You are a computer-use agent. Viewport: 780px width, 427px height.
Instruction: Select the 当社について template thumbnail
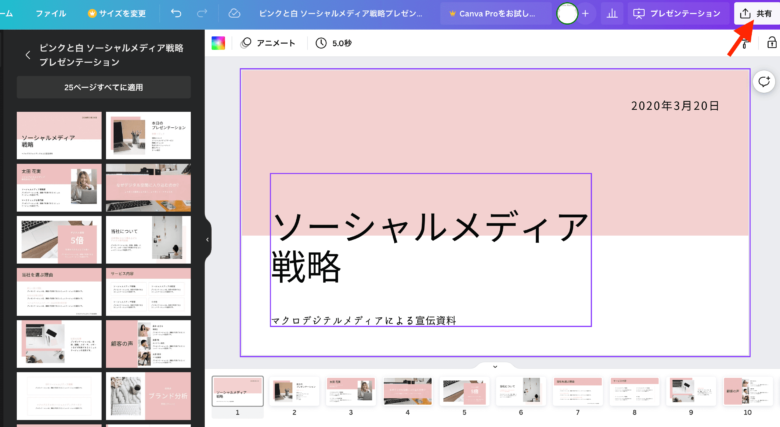(x=148, y=239)
